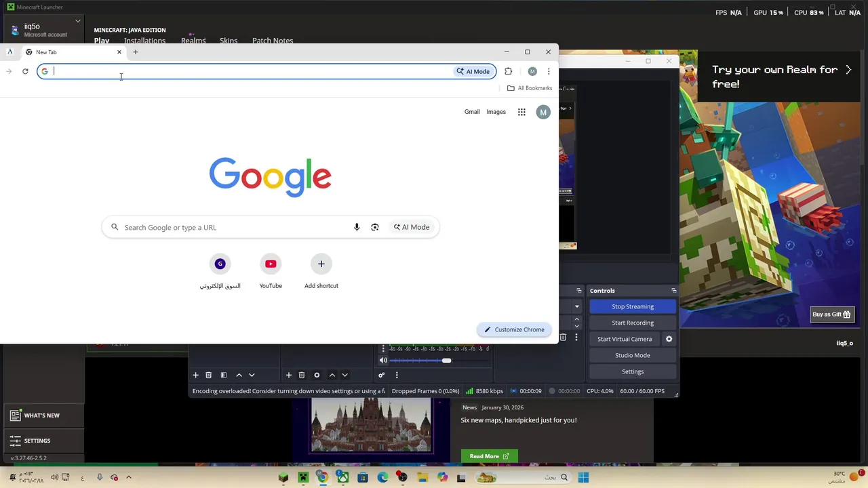
Task: Click Read More news button
Action: click(x=489, y=456)
